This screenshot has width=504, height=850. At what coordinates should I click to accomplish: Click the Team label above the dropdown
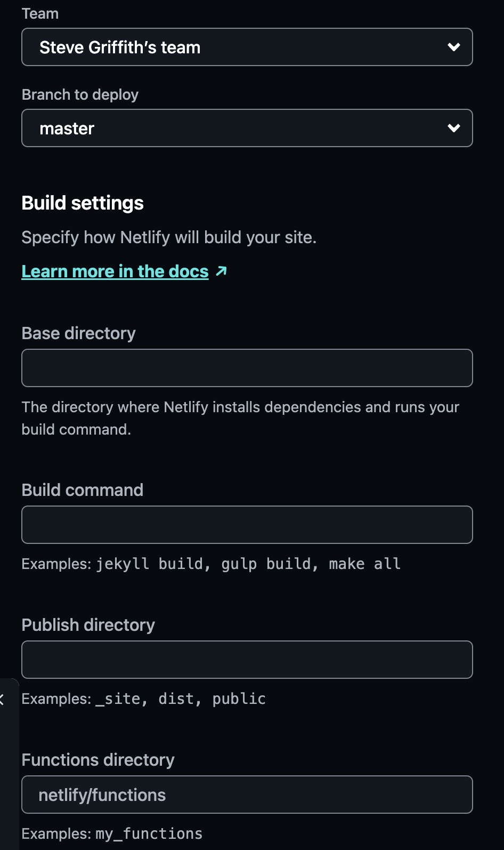coord(40,13)
